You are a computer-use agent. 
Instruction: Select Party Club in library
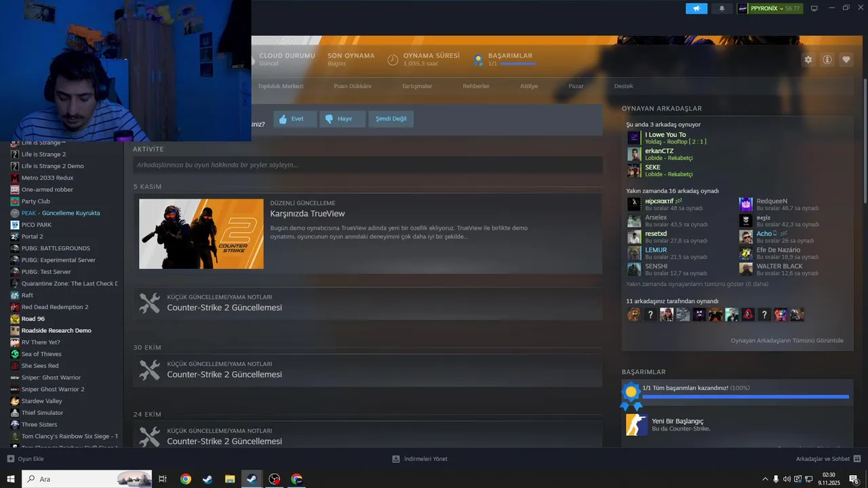click(x=35, y=201)
